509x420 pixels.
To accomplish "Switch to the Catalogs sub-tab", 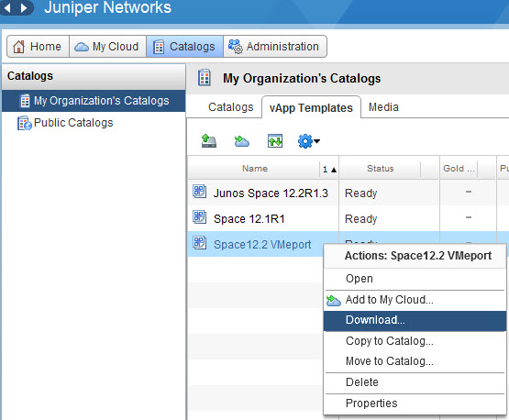I will pyautogui.click(x=230, y=107).
